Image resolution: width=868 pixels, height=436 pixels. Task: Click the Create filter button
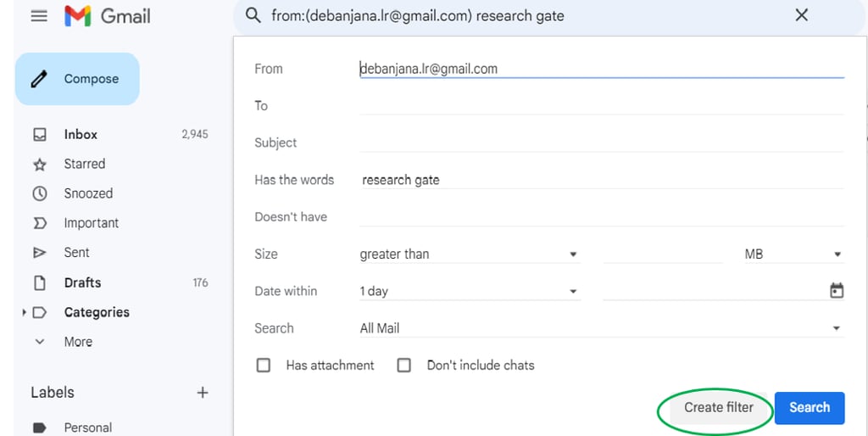(719, 408)
